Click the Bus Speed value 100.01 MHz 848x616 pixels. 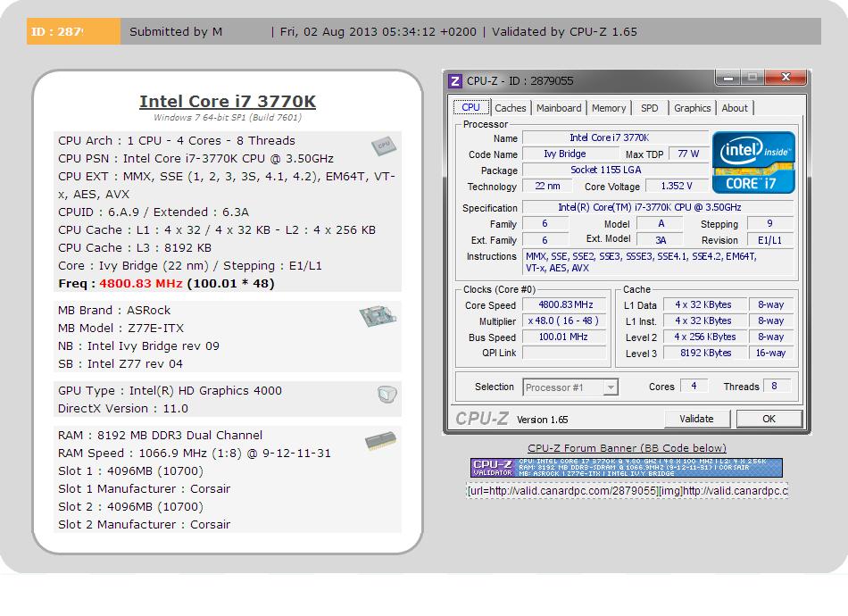[x=565, y=337]
